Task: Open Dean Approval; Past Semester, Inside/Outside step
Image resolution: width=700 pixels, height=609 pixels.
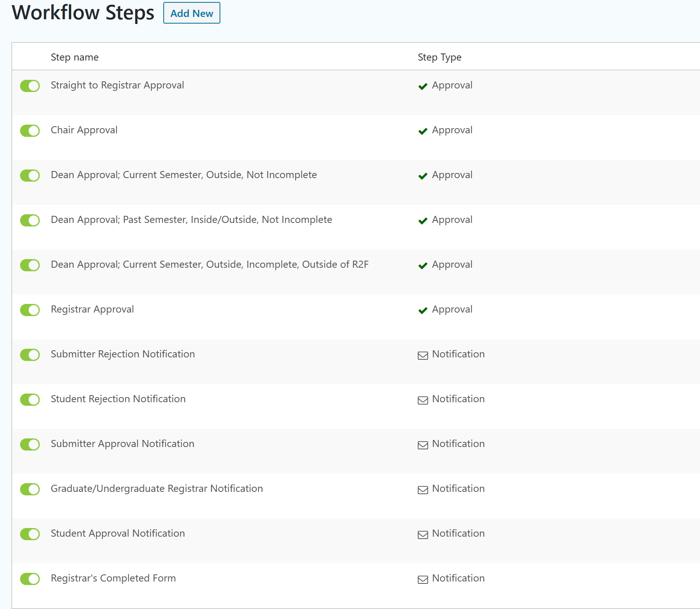Action: point(191,220)
